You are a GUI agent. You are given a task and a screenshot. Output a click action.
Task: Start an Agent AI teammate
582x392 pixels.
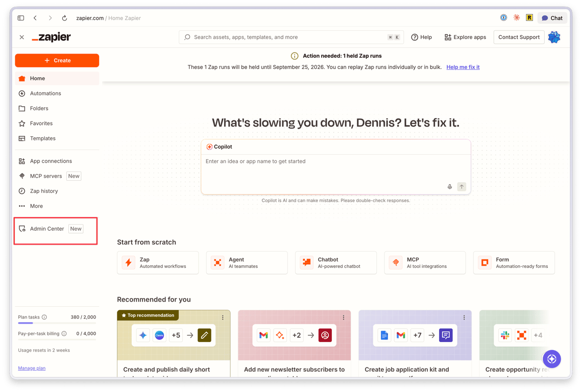tap(247, 263)
